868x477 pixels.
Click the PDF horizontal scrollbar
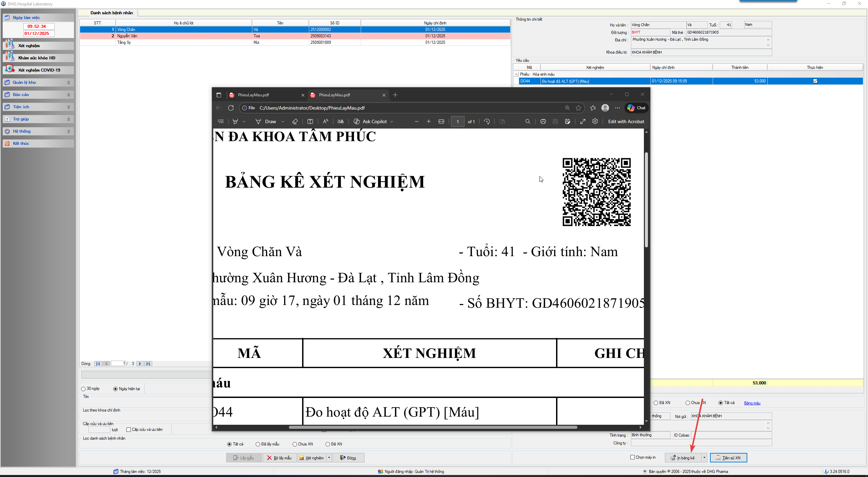point(433,427)
